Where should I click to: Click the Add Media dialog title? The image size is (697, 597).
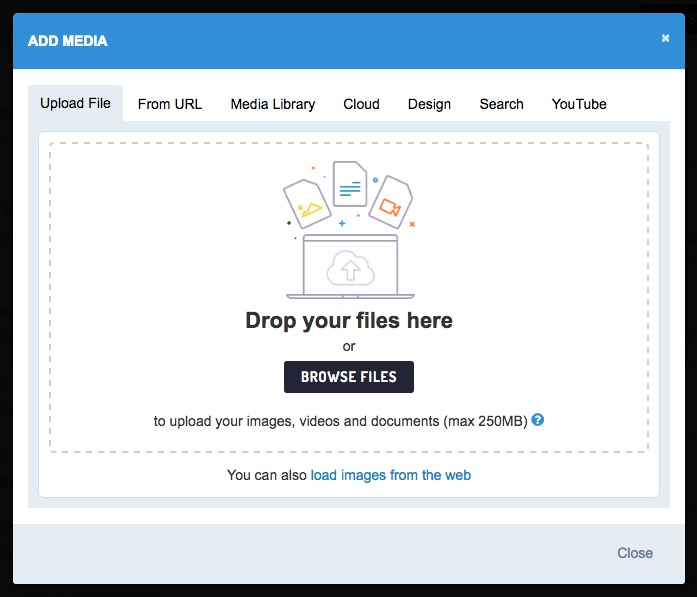tap(68, 41)
